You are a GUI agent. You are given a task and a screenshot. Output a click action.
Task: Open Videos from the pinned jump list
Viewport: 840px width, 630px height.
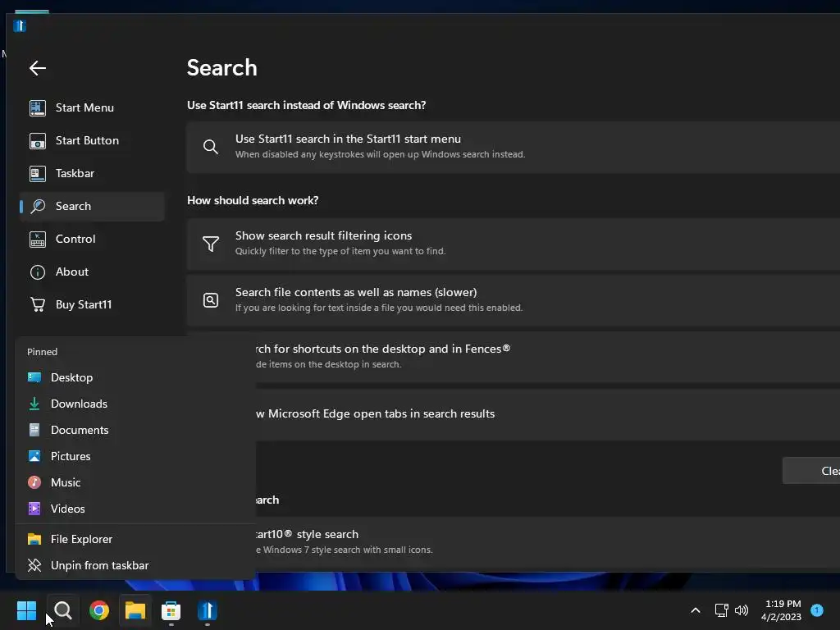[135, 509]
